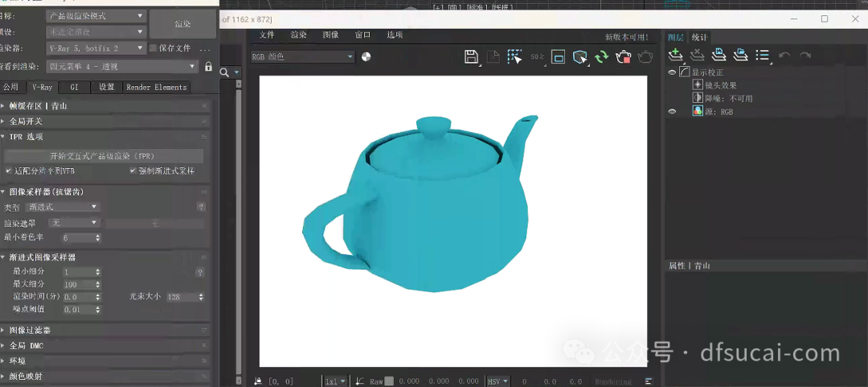Undo the last layer action
The width and height of the screenshot is (868, 387).
[784, 56]
